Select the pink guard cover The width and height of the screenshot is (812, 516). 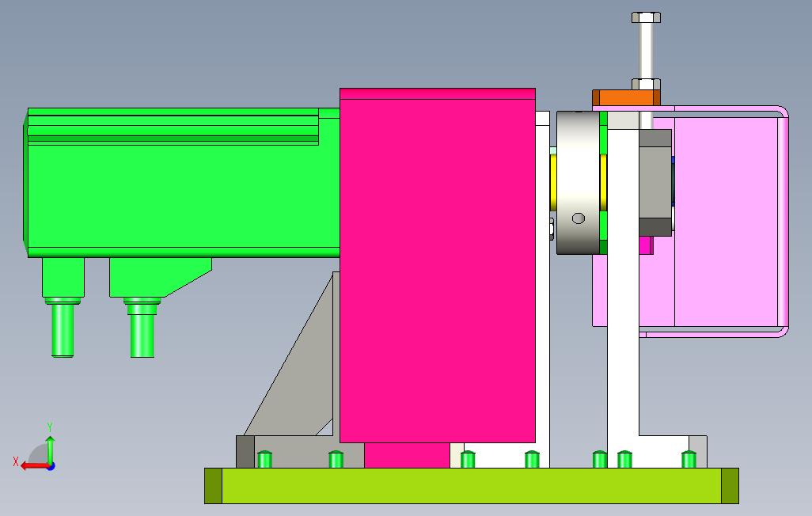[x=725, y=222]
